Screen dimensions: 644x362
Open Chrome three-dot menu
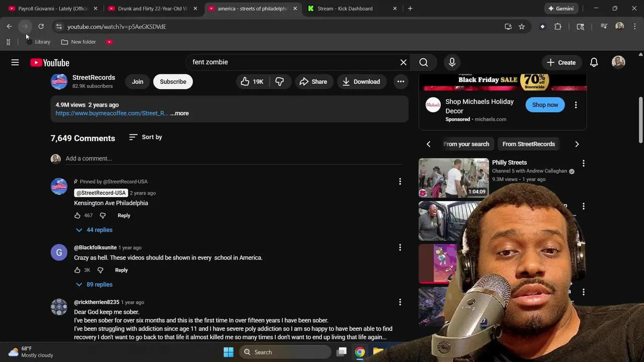[x=635, y=27]
